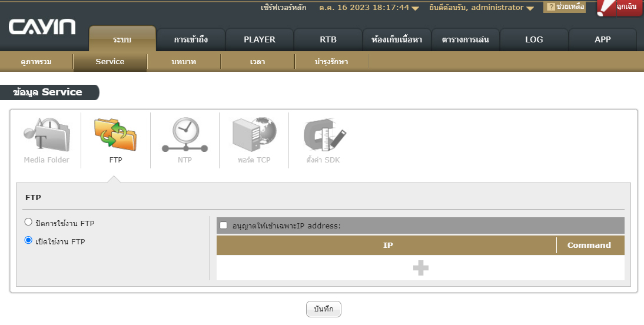Click the plus icon to add IP
Viewport: 644px width, 325px height.
[x=420, y=268]
